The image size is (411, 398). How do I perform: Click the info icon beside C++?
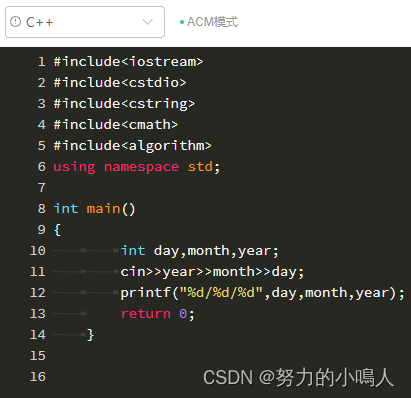(15, 22)
